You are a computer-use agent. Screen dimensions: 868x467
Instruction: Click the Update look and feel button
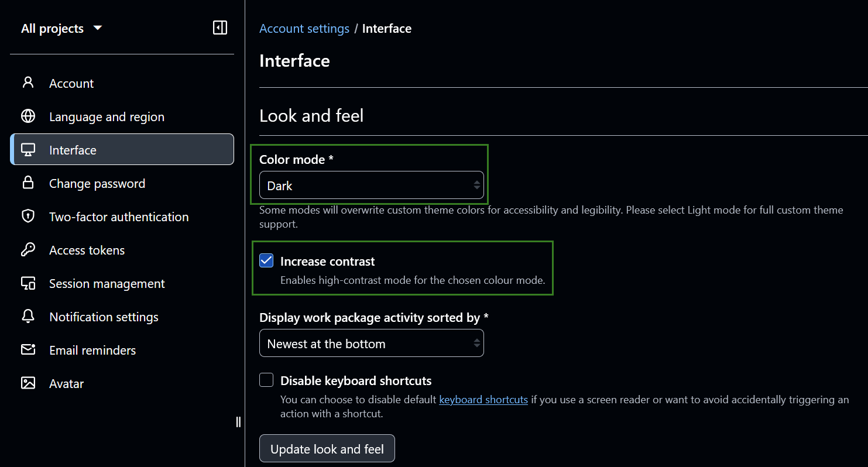click(327, 448)
